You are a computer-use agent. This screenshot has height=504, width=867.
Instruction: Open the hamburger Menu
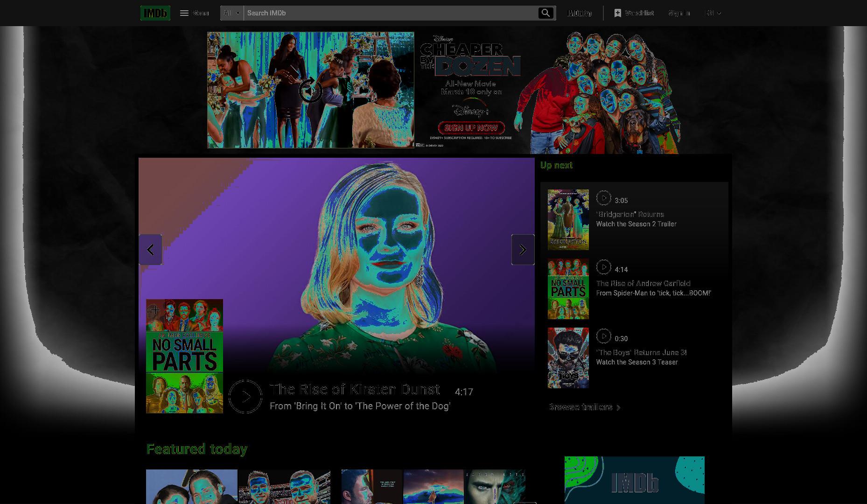click(x=195, y=13)
